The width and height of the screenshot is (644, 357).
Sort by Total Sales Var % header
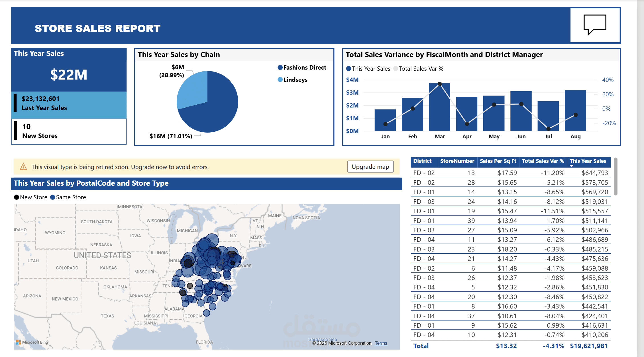543,161
